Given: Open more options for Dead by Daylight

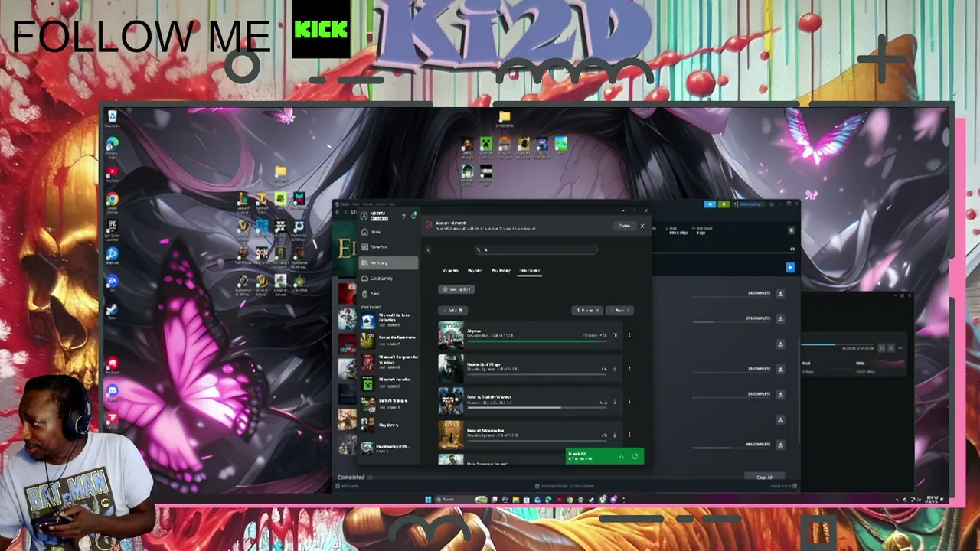Looking at the screenshot, I should click(629, 402).
